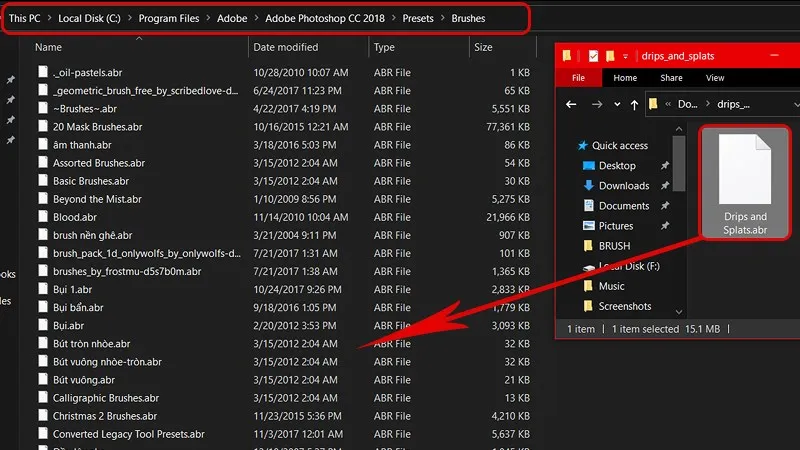
Task: Click the Desktop icon in sidebar
Action: pyautogui.click(x=589, y=166)
